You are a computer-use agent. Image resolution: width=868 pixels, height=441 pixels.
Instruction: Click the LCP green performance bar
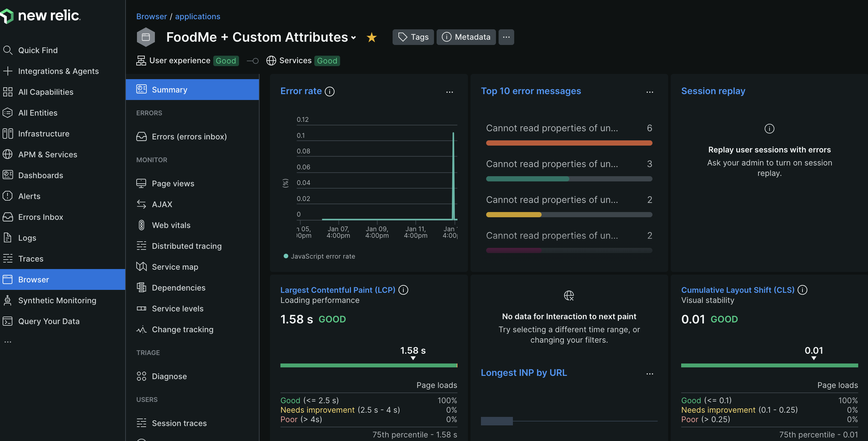369,365
